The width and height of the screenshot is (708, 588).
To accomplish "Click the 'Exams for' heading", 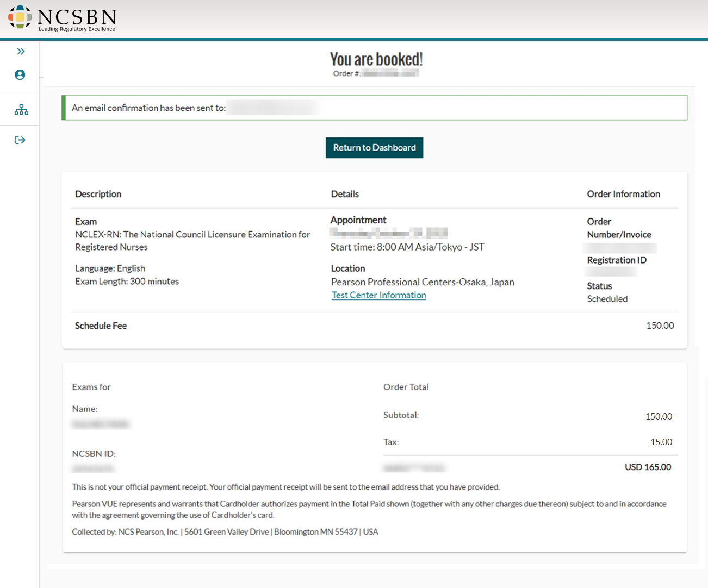I will tap(91, 387).
